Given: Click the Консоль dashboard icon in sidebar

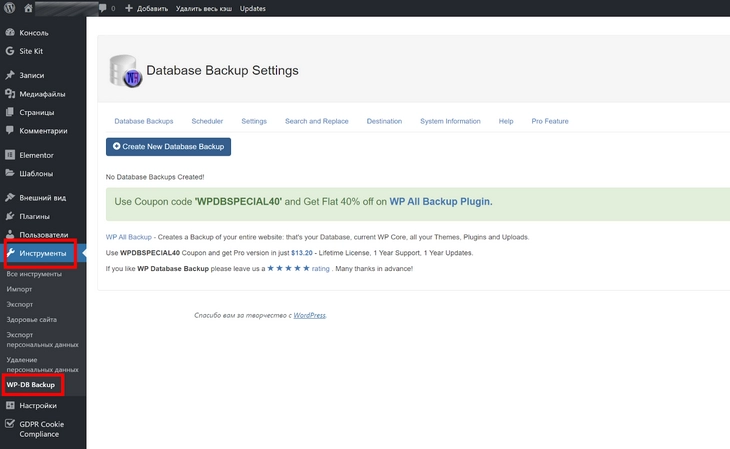Looking at the screenshot, I should [x=10, y=32].
